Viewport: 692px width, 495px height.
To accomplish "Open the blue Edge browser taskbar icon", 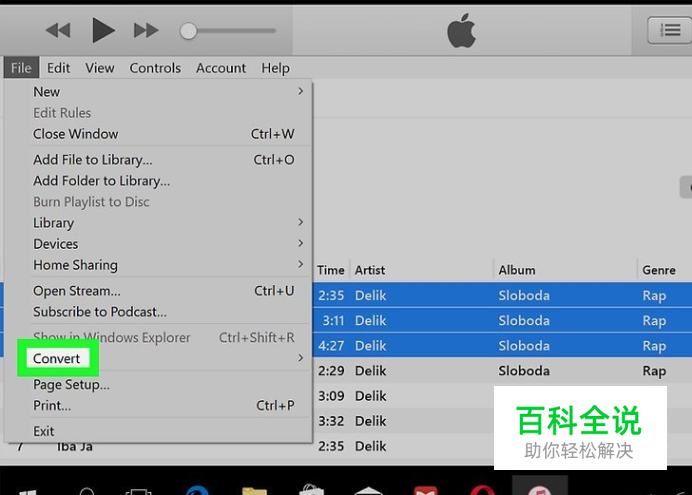I will pos(197,490).
